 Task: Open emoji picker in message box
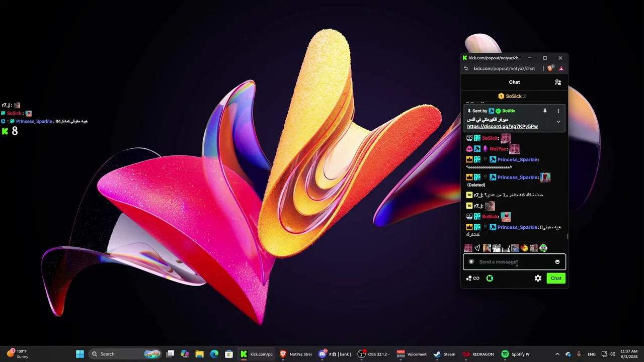click(x=557, y=262)
